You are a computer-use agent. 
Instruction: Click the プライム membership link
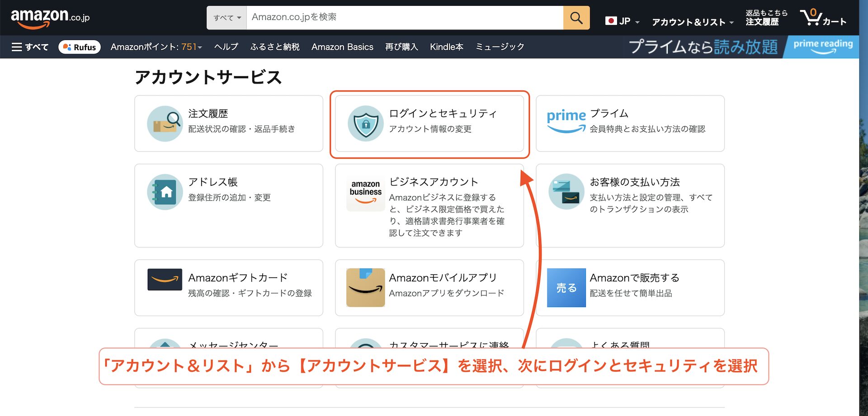(x=609, y=113)
